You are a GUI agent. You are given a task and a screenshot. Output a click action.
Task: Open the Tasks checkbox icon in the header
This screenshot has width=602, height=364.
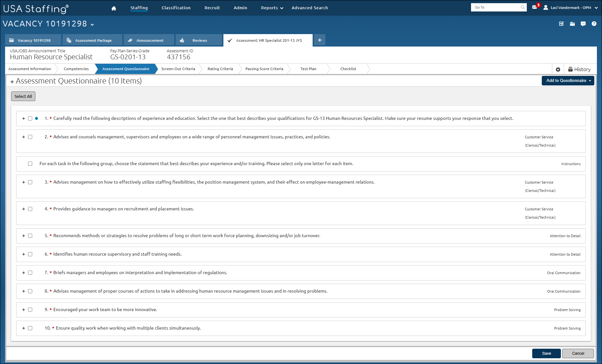point(562,24)
